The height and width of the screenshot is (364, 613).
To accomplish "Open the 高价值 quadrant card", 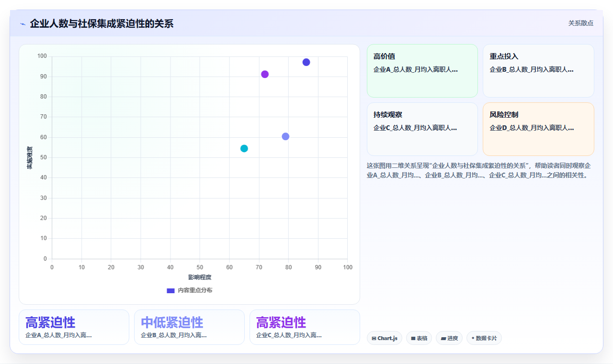I will coord(422,71).
